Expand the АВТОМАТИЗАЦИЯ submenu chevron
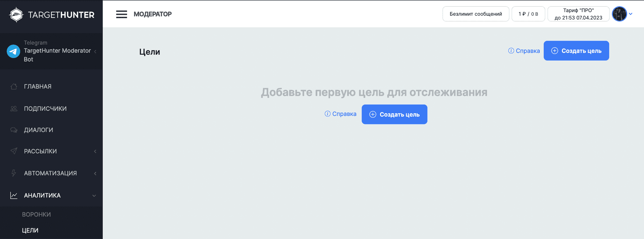 click(95, 173)
